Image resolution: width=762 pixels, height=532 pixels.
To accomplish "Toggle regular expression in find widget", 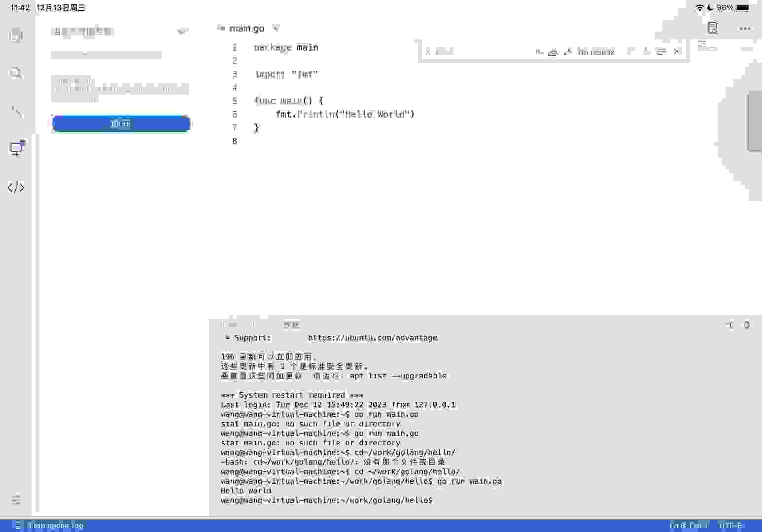I will click(x=567, y=52).
